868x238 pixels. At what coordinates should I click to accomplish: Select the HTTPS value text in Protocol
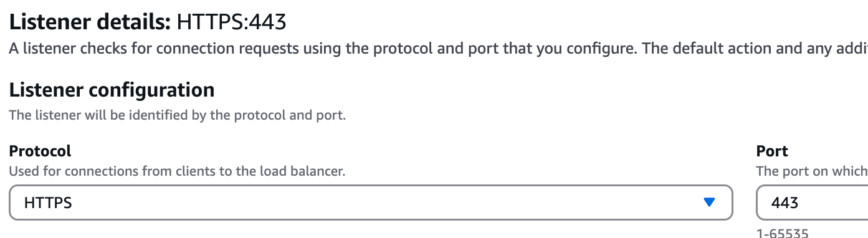(48, 202)
